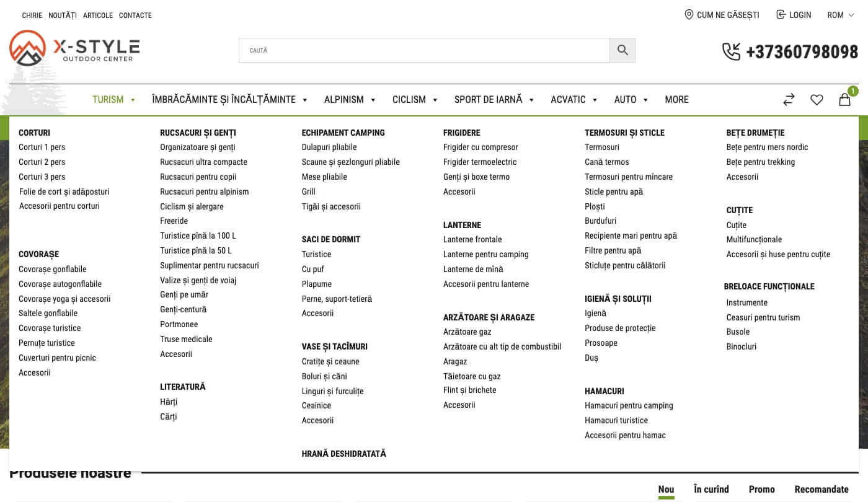Image resolution: width=868 pixels, height=502 pixels.
Task: Open Arzătoare gaz
Action: tap(467, 332)
